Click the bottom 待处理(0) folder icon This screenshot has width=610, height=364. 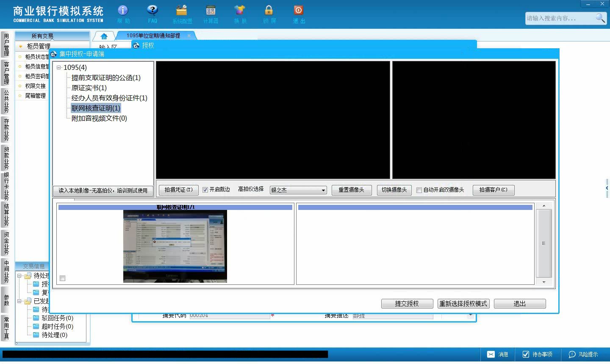point(36,335)
